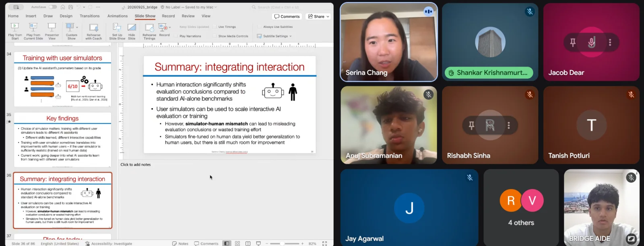The height and width of the screenshot is (246, 644).
Task: Click the save icon in title bar
Action: point(70,7)
